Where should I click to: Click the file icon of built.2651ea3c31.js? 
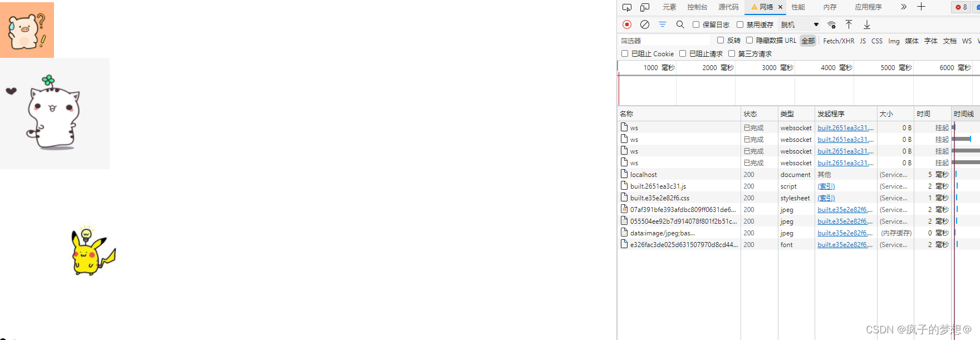coord(624,186)
